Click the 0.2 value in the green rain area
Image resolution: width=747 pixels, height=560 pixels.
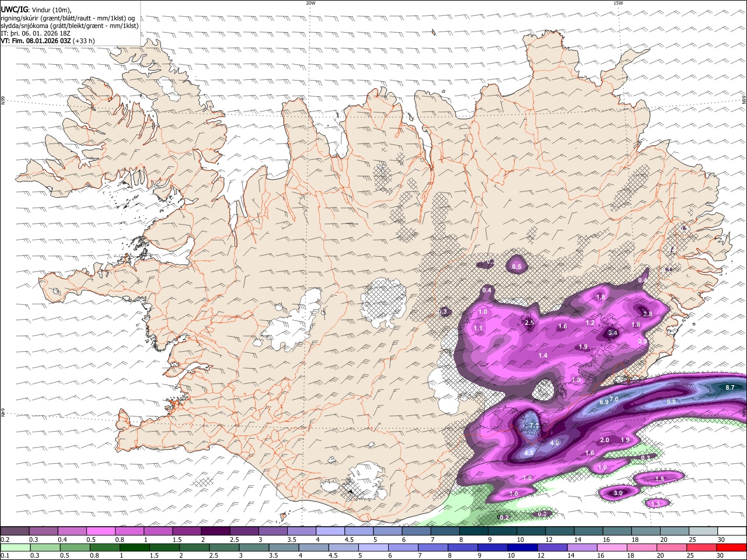504,517
